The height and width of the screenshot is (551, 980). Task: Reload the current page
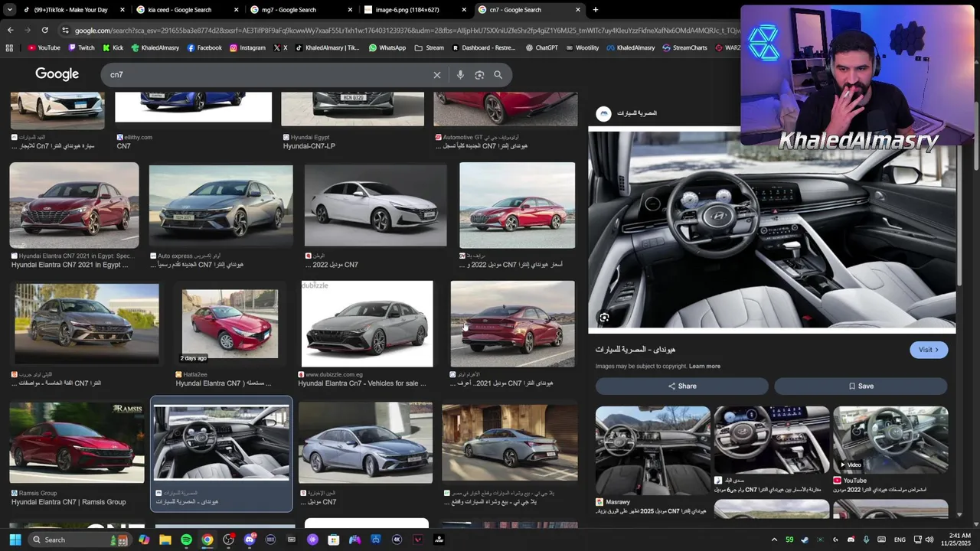(x=45, y=30)
